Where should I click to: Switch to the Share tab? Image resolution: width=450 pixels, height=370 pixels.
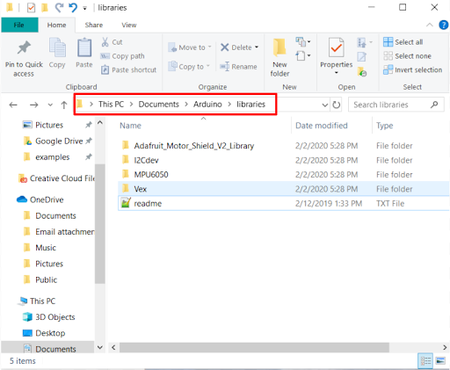[x=94, y=25]
